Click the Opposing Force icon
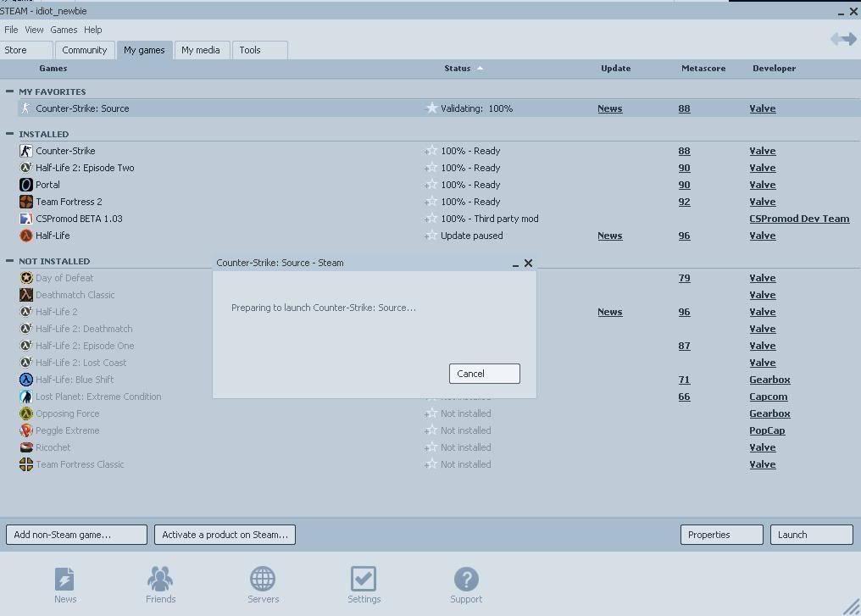Screen dimensions: 861x616 click(25, 413)
